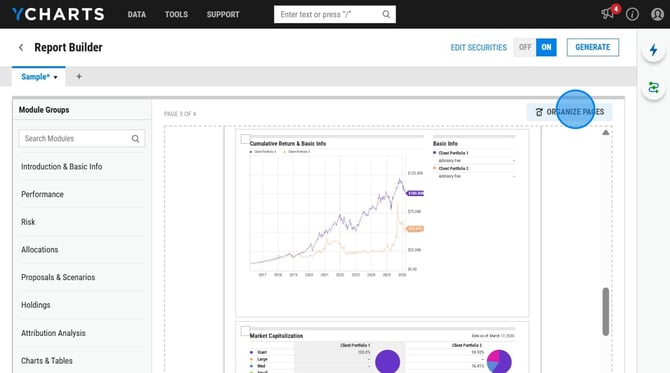
Task: Expand the Allocations module group
Action: tap(81, 250)
